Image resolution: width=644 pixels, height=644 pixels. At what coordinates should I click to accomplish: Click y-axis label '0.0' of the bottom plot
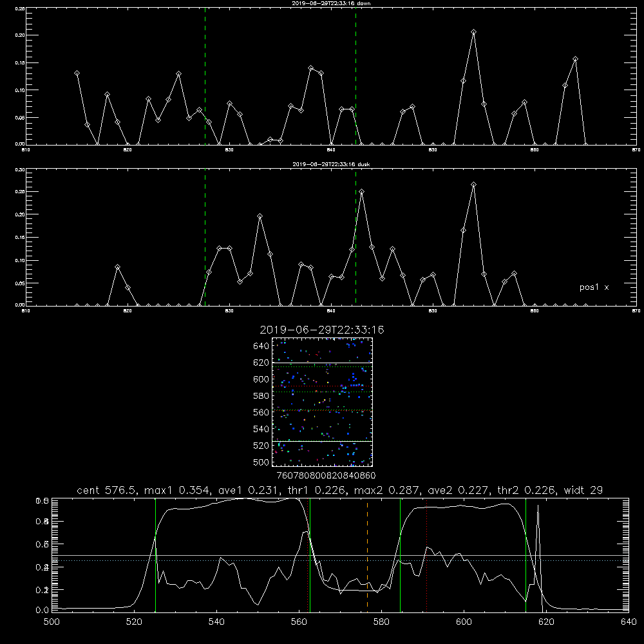click(x=42, y=611)
